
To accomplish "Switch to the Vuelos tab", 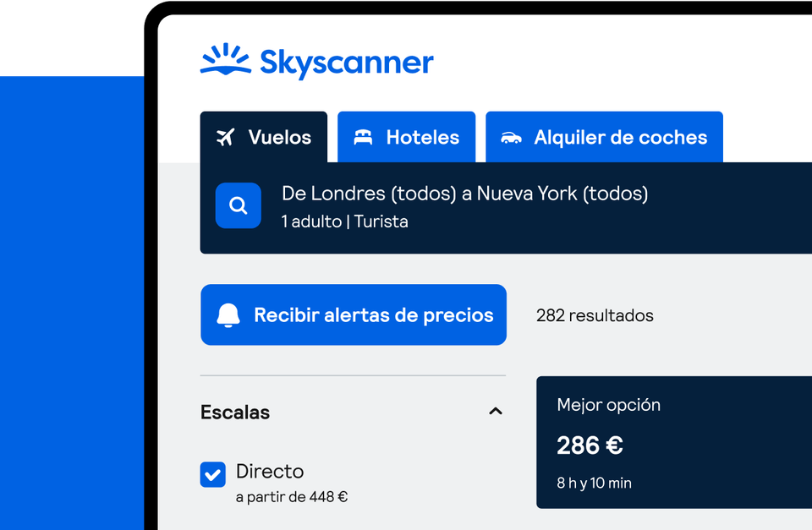I will click(264, 137).
